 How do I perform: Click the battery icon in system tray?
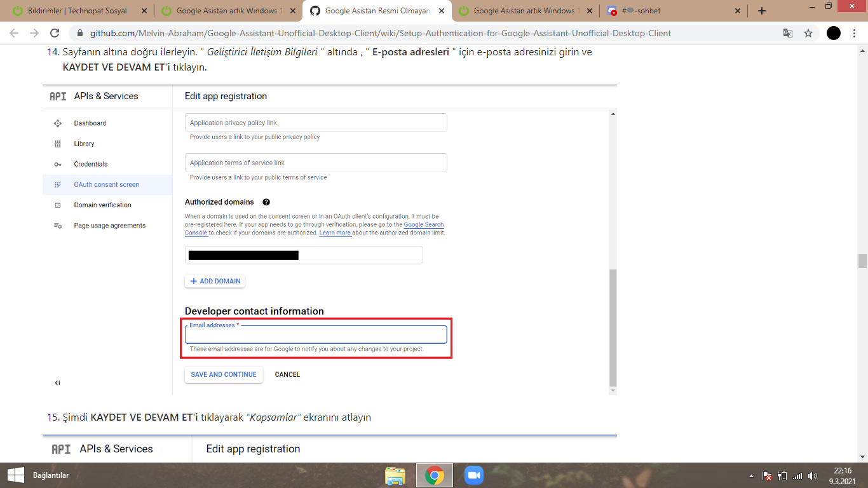pos(782,475)
